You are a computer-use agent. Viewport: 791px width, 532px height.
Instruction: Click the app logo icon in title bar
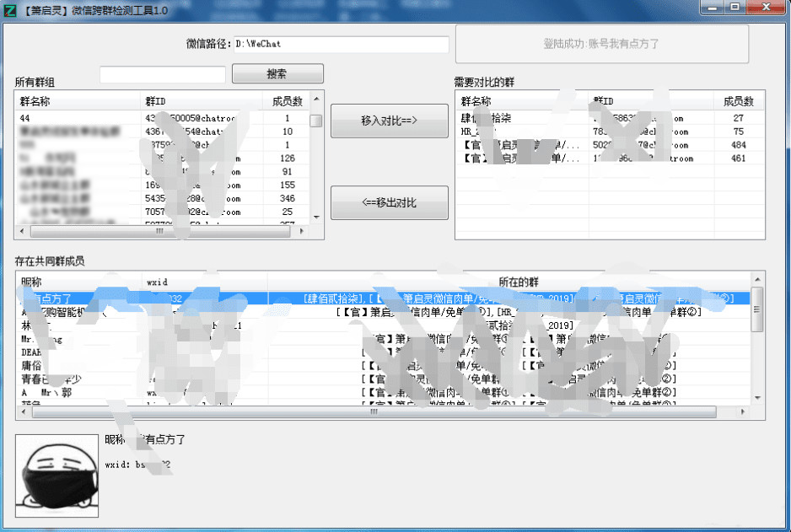tap(10, 9)
